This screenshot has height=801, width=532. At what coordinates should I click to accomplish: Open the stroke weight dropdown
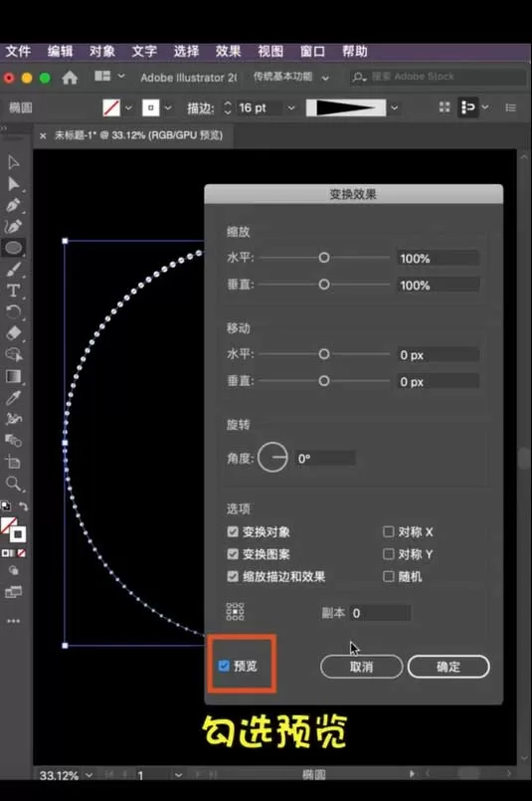pyautogui.click(x=291, y=107)
